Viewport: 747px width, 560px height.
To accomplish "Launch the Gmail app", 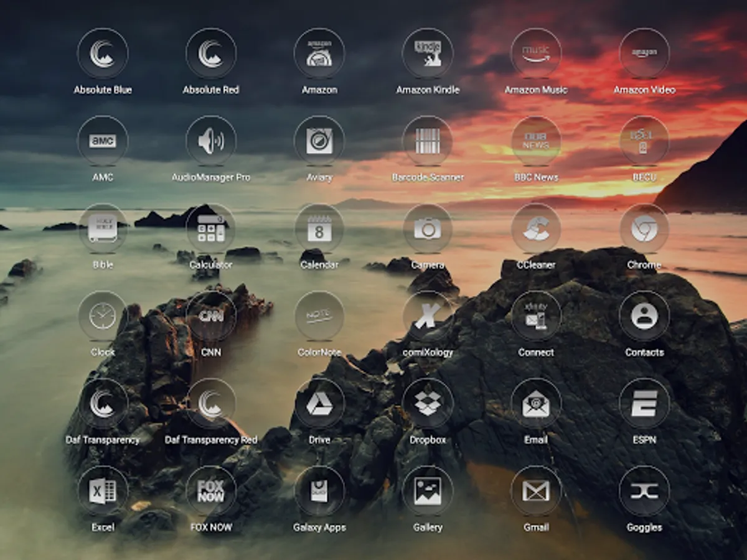I will [536, 492].
